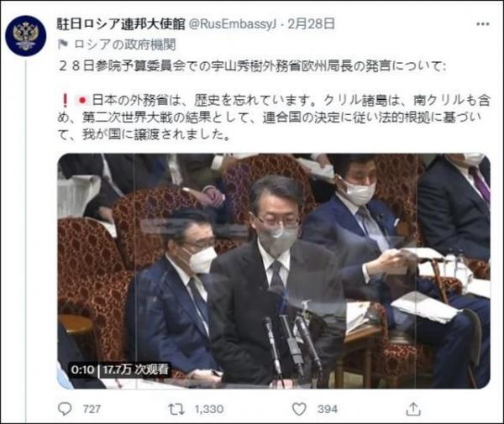Open the Russian Embassy profile avatar

click(x=26, y=35)
